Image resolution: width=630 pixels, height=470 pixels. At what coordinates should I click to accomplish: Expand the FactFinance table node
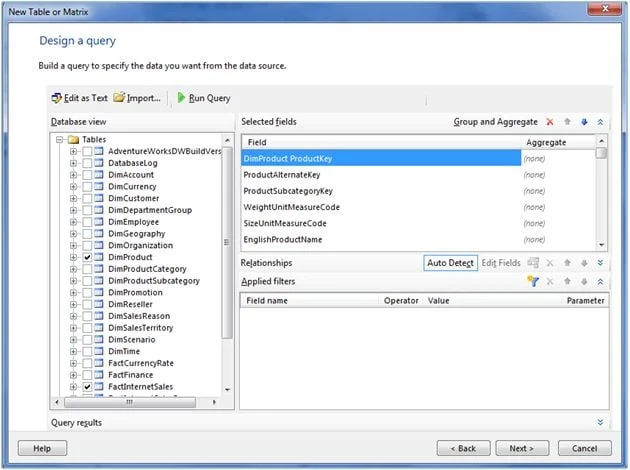coord(73,375)
